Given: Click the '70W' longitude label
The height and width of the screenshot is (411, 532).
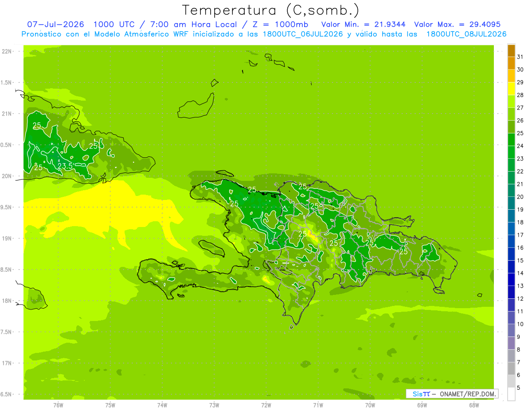Looking at the screenshot, I should tap(370, 405).
